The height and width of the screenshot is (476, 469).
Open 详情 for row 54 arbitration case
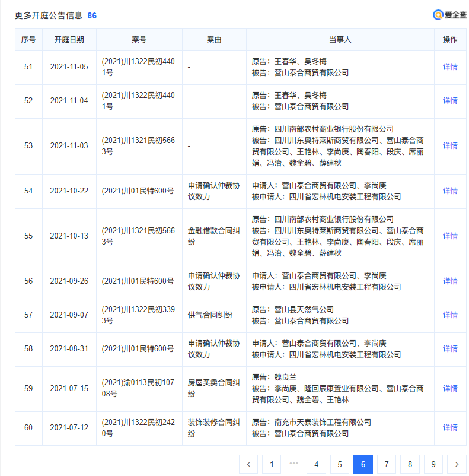(450, 191)
